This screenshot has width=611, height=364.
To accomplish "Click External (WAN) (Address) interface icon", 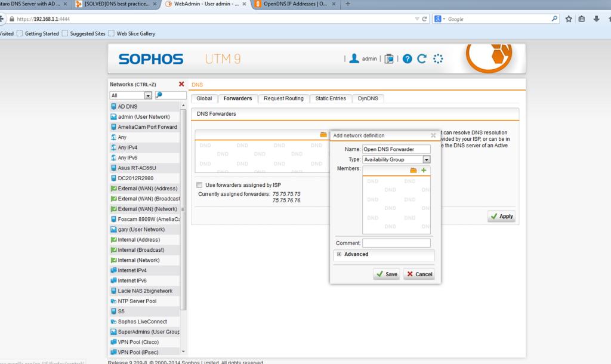I will coord(113,188).
